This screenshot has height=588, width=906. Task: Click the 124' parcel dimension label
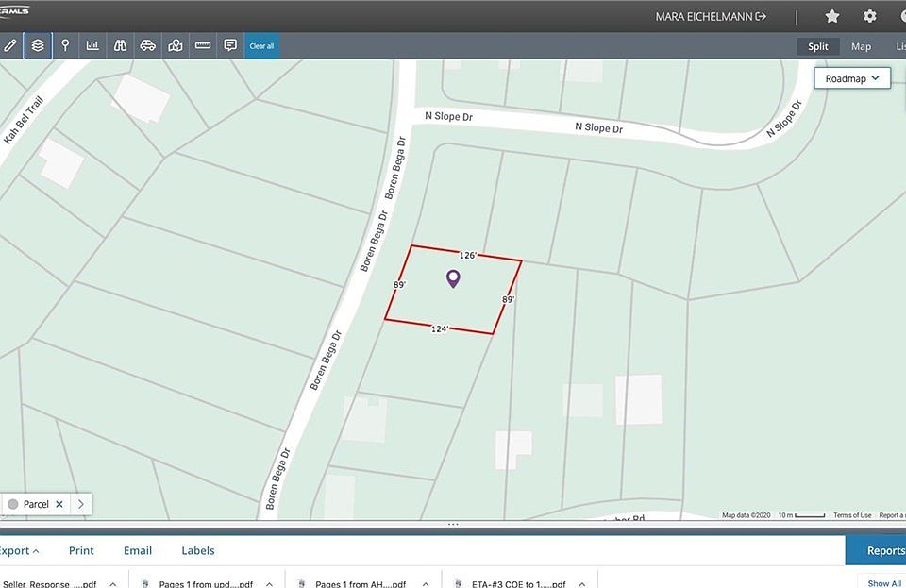[x=440, y=328]
